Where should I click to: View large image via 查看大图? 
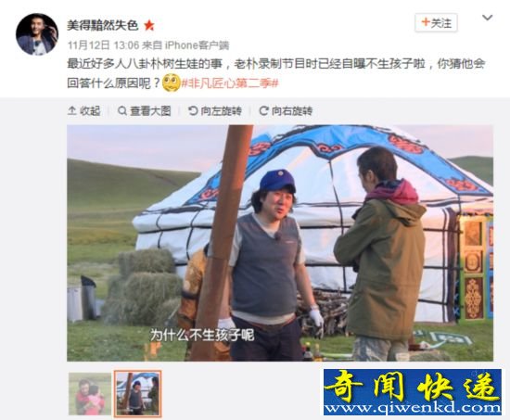pyautogui.click(x=144, y=111)
